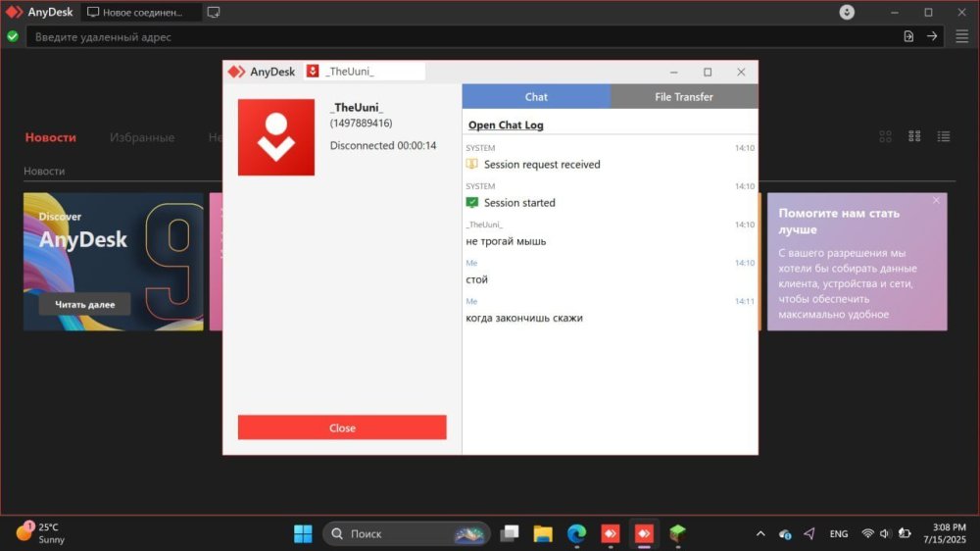The width and height of the screenshot is (980, 551).
Task: Click the location arrow tray icon
Action: tap(809, 533)
